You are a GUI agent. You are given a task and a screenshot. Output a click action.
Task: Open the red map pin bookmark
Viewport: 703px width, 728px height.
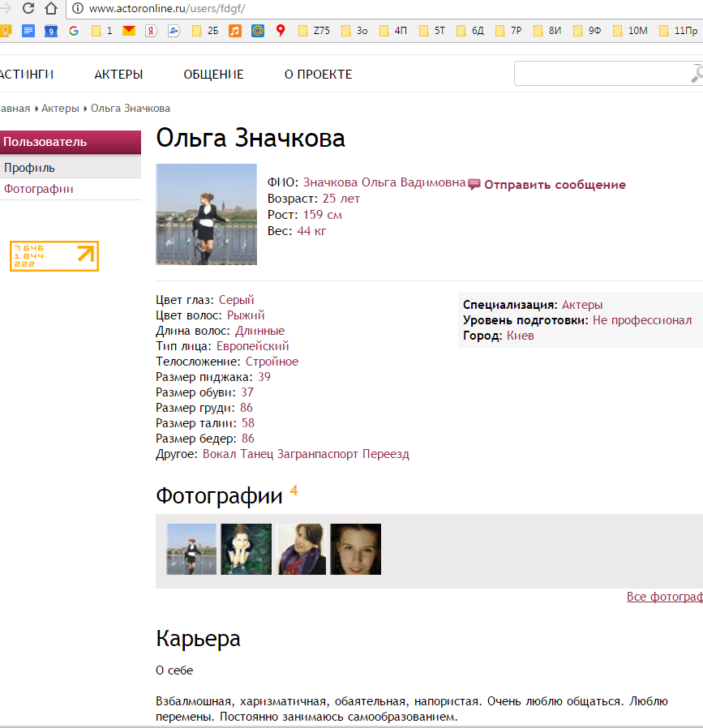pos(280,31)
